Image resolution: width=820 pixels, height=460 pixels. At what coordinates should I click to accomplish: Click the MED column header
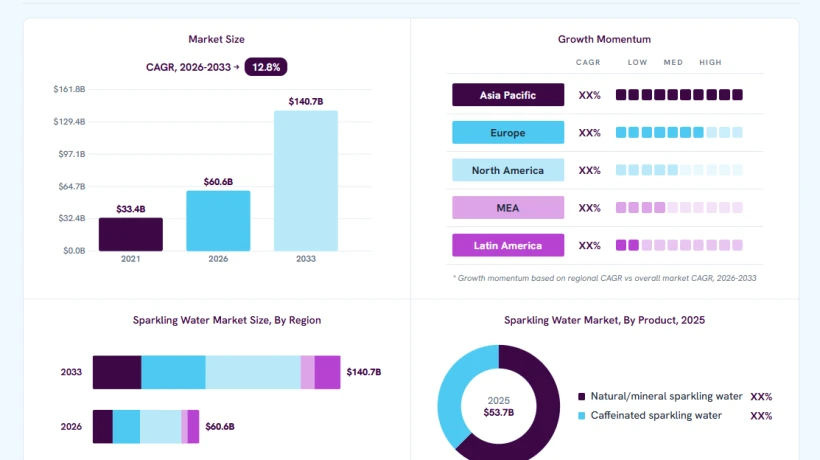point(673,62)
